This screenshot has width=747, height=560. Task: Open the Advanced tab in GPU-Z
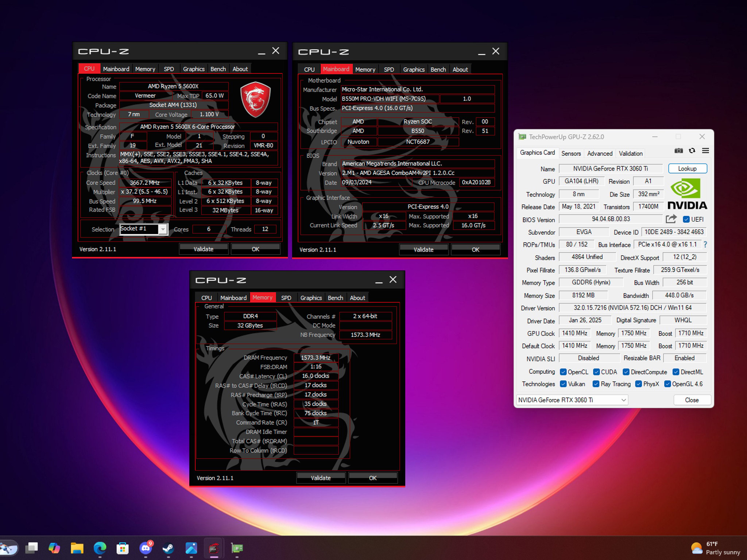[x=600, y=153]
